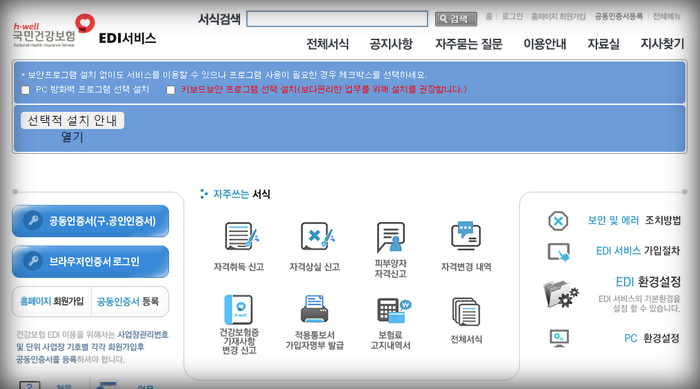The height and width of the screenshot is (389, 700).
Task: Open EDI 환경설정 link
Action: 648,282
